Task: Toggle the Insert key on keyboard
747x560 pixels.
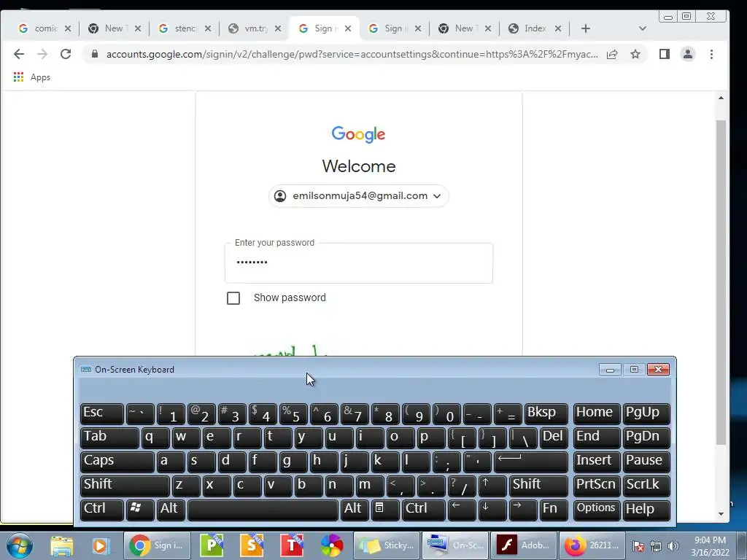Action: pos(597,462)
